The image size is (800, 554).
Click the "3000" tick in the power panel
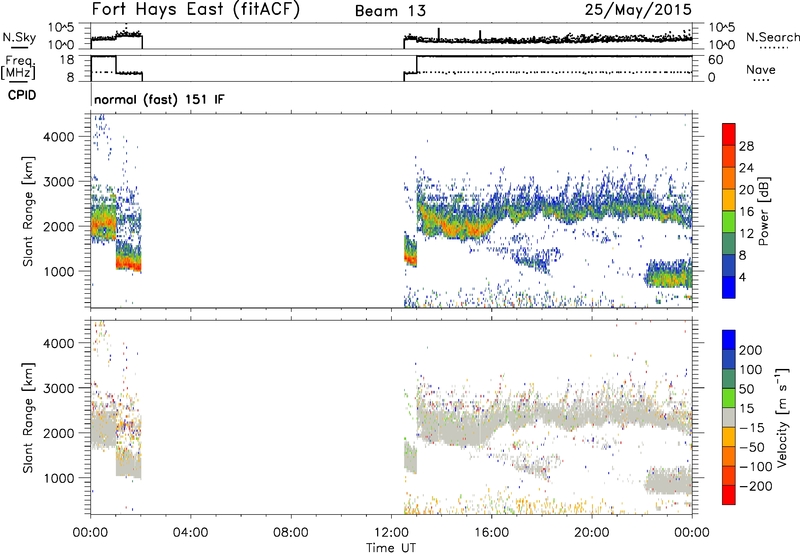(58, 182)
